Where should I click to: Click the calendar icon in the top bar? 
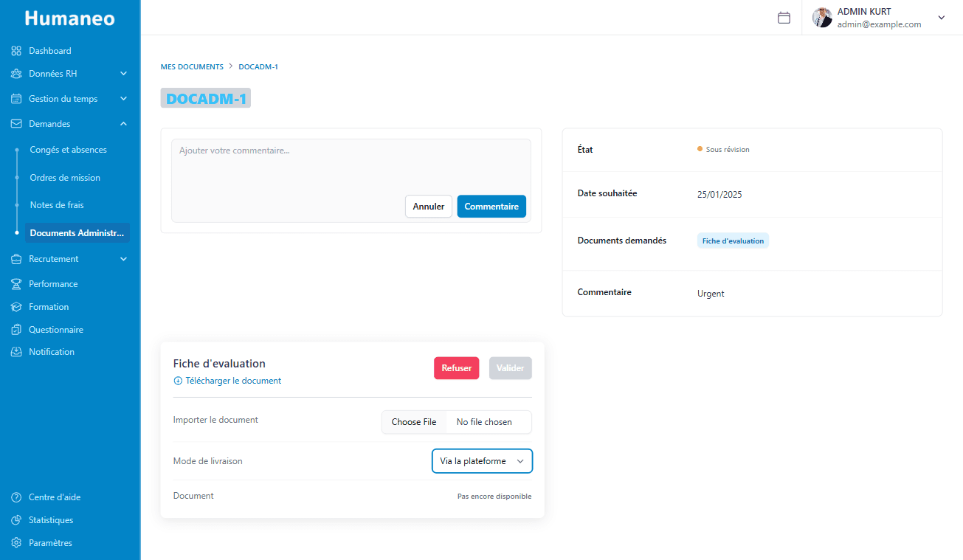click(x=784, y=17)
